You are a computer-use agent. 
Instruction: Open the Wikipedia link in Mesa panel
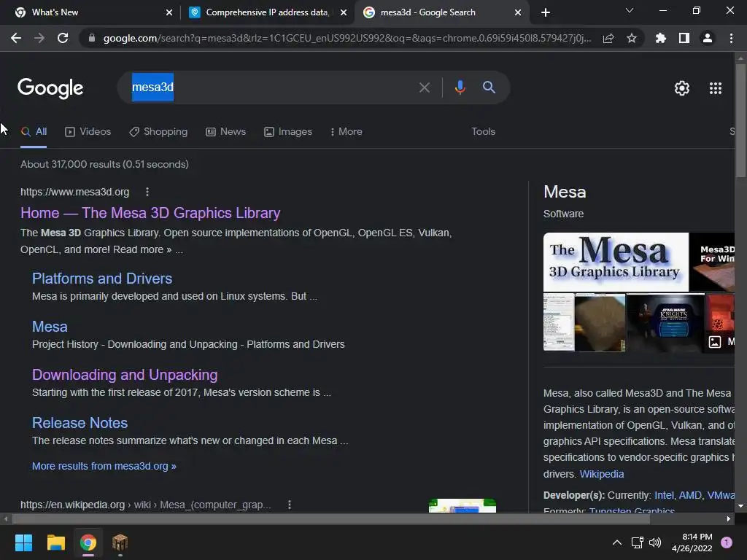point(602,474)
